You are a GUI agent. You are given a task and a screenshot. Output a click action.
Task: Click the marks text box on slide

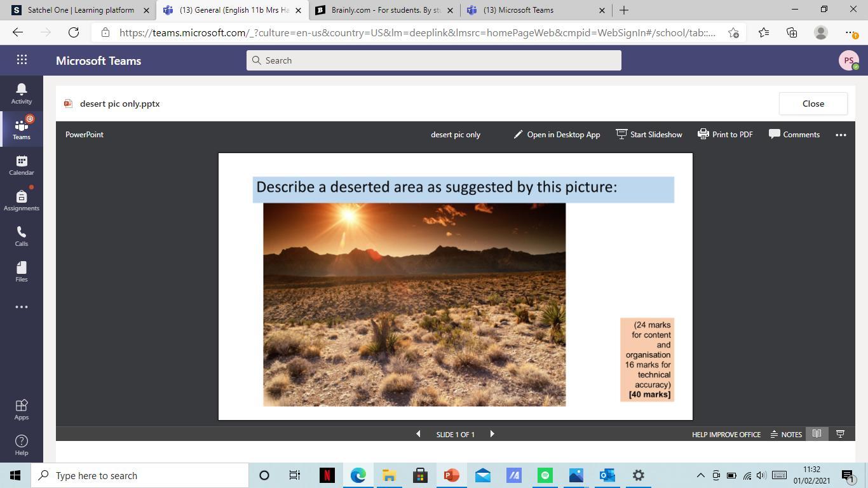[648, 360]
